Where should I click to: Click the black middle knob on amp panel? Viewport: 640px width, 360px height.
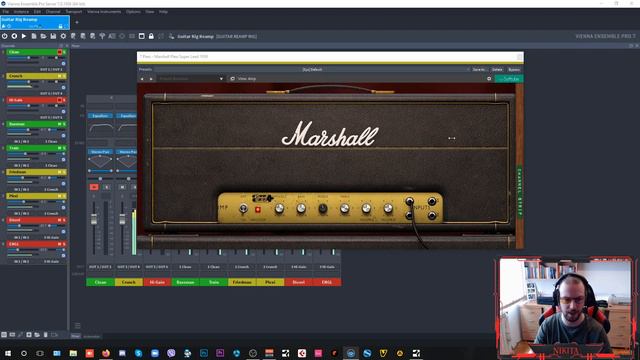(322, 209)
